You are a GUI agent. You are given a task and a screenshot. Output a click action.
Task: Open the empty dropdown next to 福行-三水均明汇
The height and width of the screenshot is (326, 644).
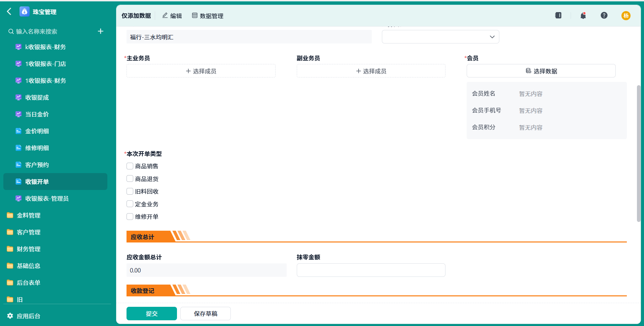click(440, 37)
